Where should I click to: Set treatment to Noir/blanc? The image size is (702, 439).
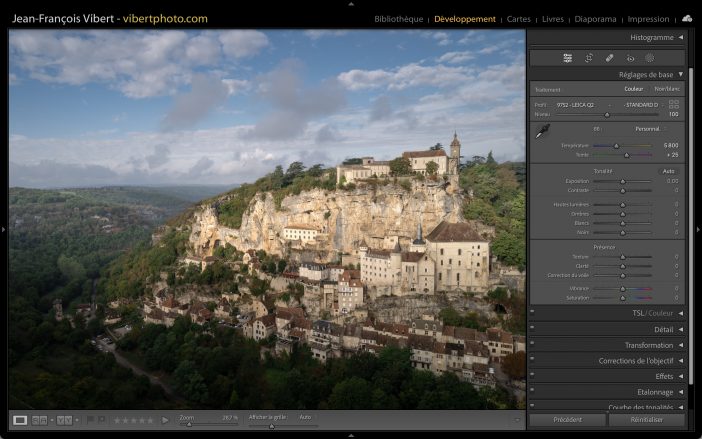[666, 89]
